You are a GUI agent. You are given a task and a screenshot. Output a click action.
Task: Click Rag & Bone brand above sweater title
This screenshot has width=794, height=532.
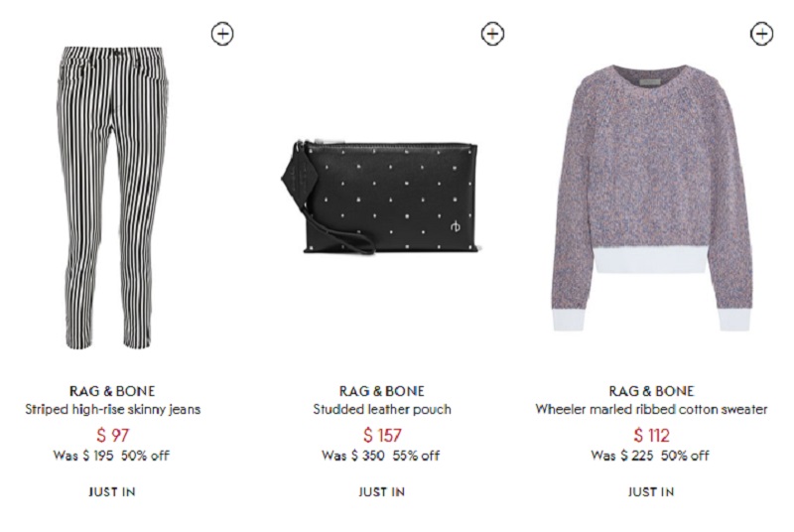(651, 391)
